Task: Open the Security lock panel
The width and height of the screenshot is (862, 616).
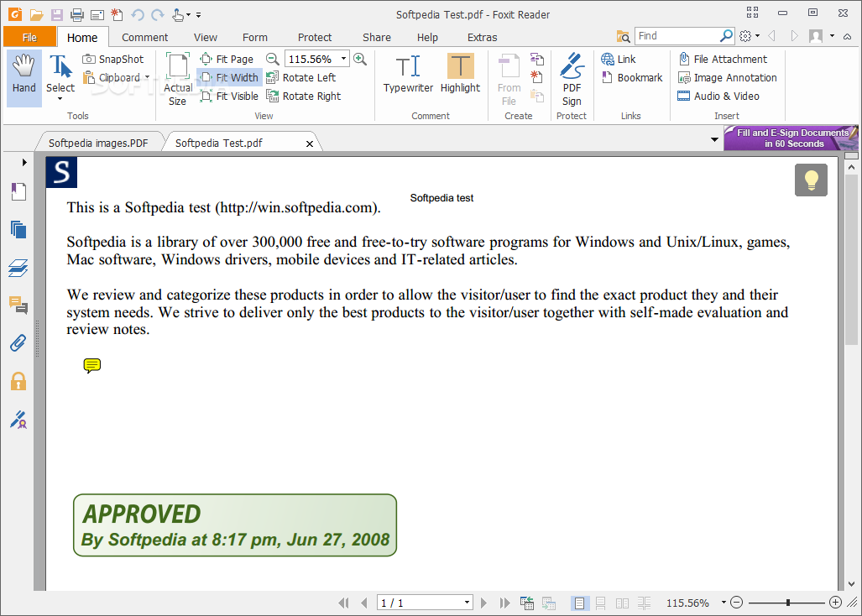Action: [x=18, y=381]
